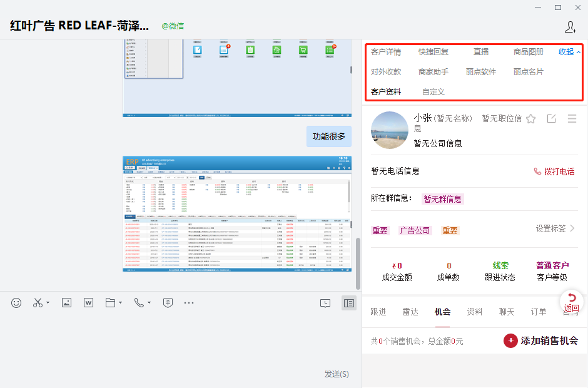The height and width of the screenshot is (388, 588).
Task: Open 设置标签 to set tags
Action: point(555,228)
